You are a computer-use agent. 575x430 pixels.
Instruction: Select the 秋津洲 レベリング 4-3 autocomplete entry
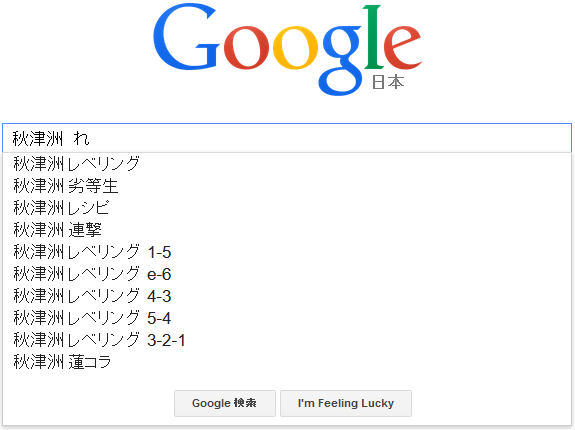[x=287, y=296]
